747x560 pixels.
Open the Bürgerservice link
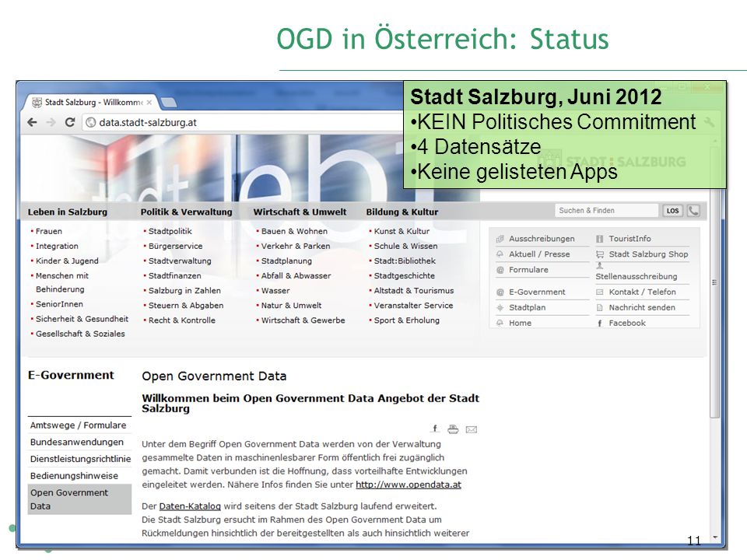click(175, 247)
